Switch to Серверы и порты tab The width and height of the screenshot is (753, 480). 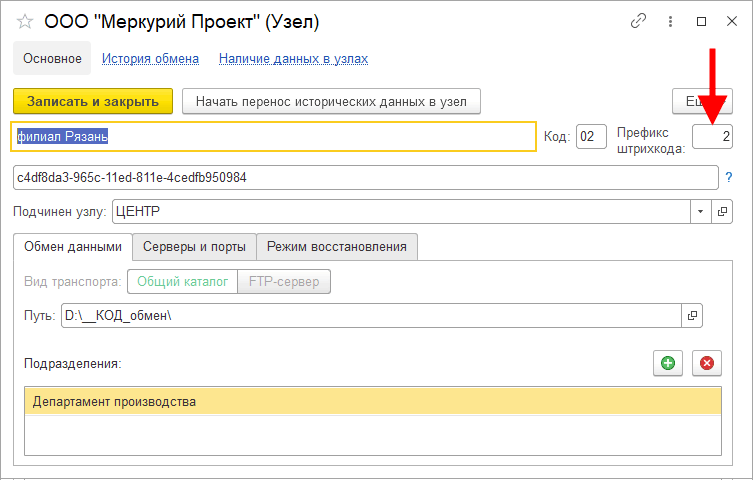[194, 246]
